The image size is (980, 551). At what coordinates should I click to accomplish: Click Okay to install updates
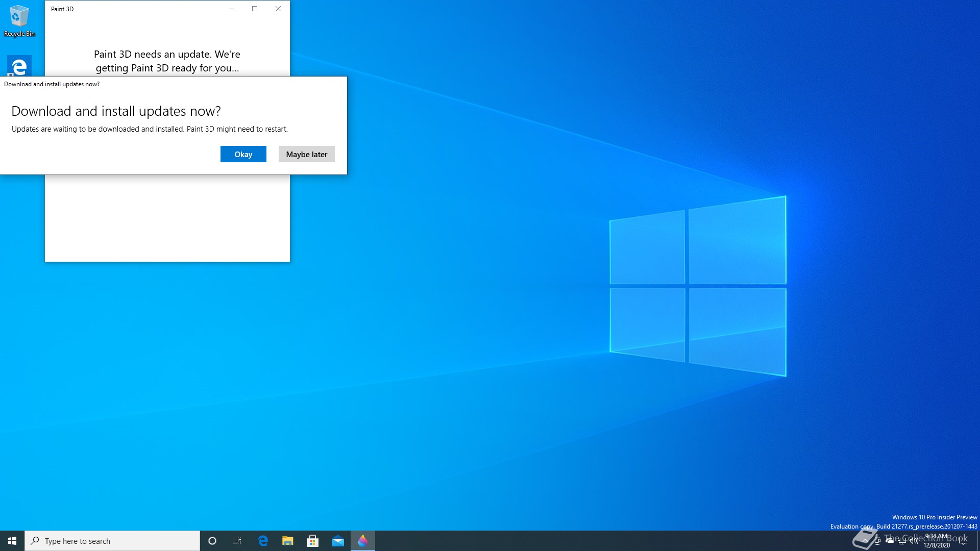[x=243, y=154]
